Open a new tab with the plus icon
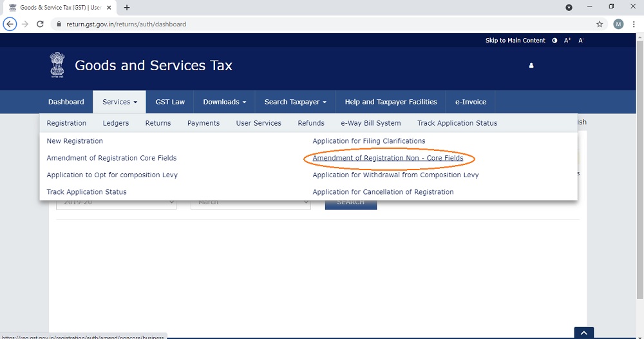Screen dimensions: 644x339 coord(127,7)
